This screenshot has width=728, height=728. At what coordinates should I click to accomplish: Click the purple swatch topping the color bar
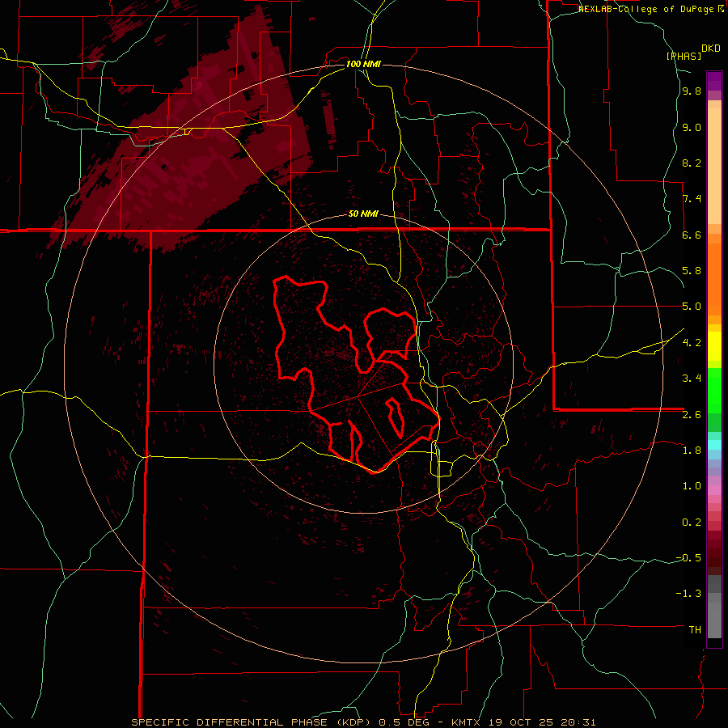coord(714,81)
